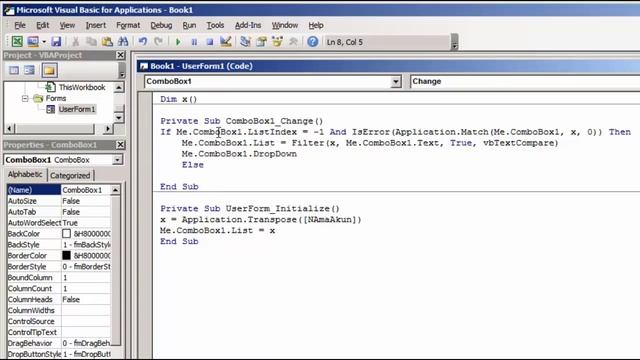Viewport: 640px width, 360px height.
Task: Run the macro with the Play icon
Action: (x=178, y=42)
